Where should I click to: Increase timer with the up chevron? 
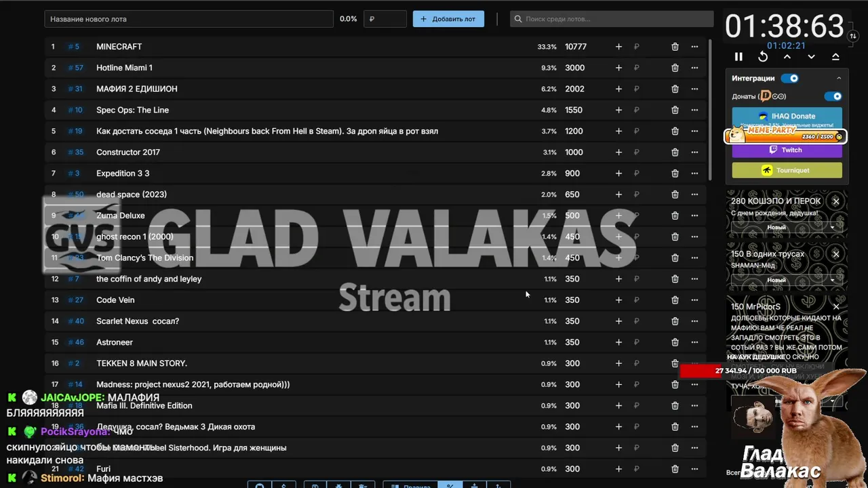[787, 57]
